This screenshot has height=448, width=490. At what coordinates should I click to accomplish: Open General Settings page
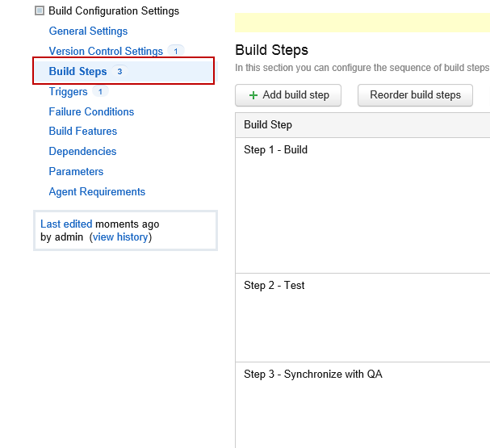click(x=88, y=31)
